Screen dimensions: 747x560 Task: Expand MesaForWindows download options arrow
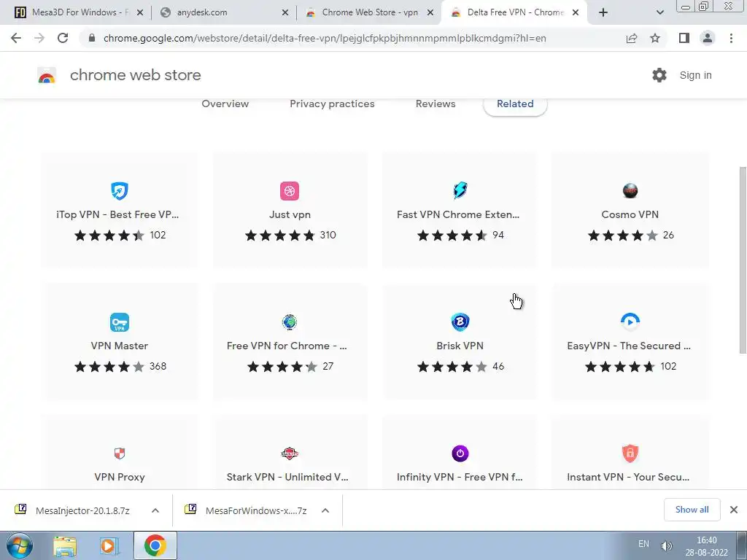325,510
